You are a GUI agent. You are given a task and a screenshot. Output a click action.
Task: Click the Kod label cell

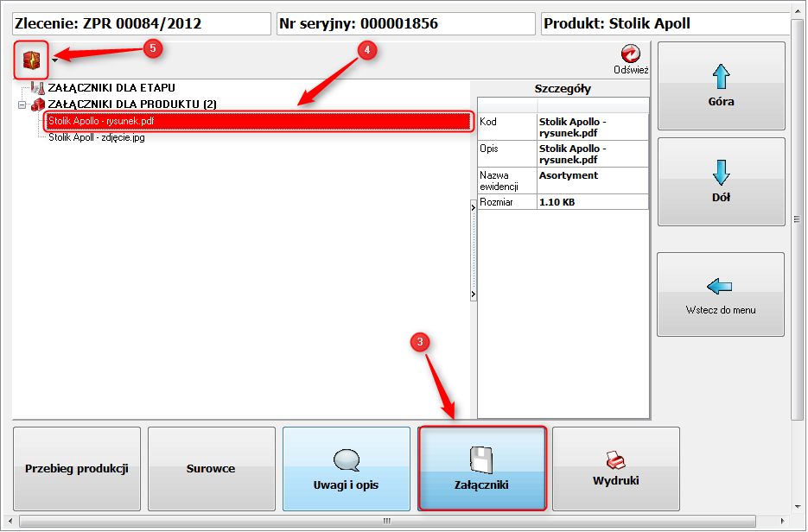pos(507,127)
